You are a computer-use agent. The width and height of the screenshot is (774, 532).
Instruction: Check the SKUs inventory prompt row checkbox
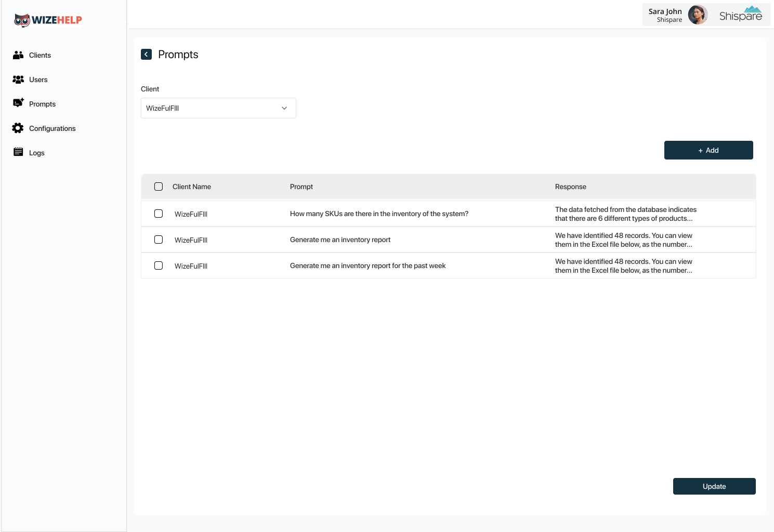pos(159,214)
